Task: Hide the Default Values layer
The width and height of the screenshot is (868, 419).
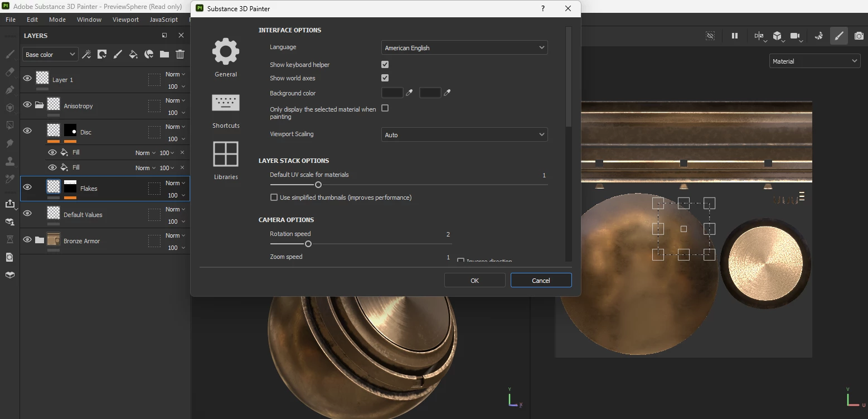Action: tap(27, 213)
